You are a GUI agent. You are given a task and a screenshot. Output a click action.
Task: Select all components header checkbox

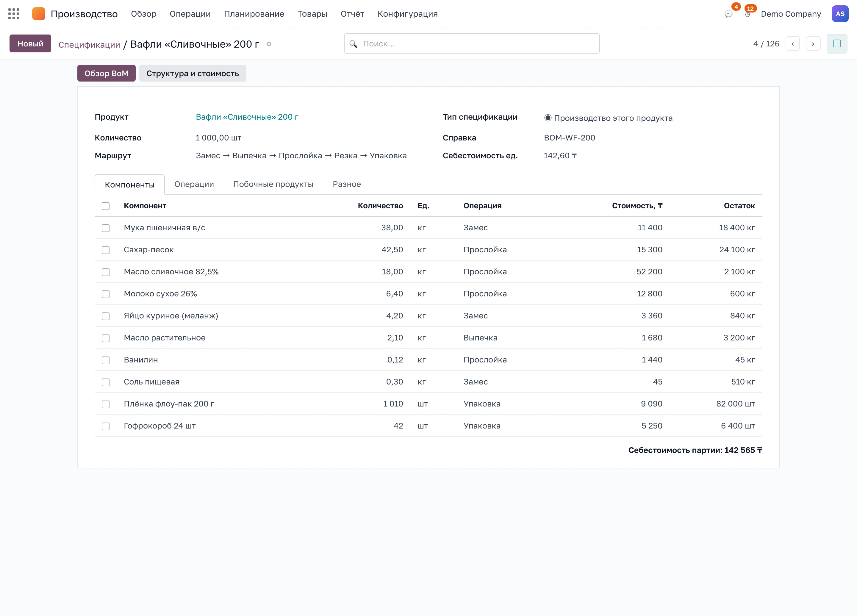click(105, 206)
